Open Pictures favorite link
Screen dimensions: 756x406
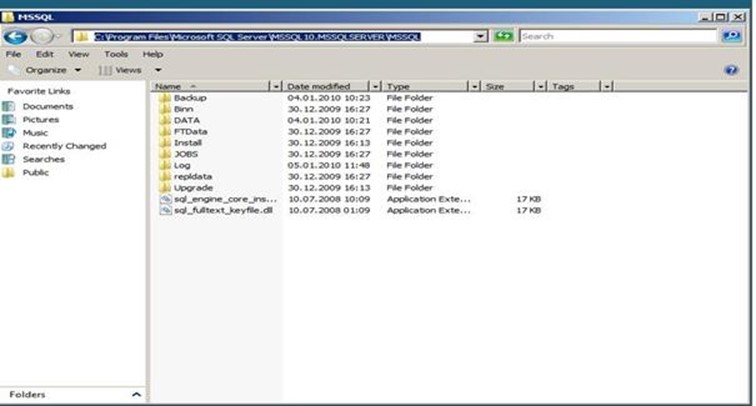point(40,120)
